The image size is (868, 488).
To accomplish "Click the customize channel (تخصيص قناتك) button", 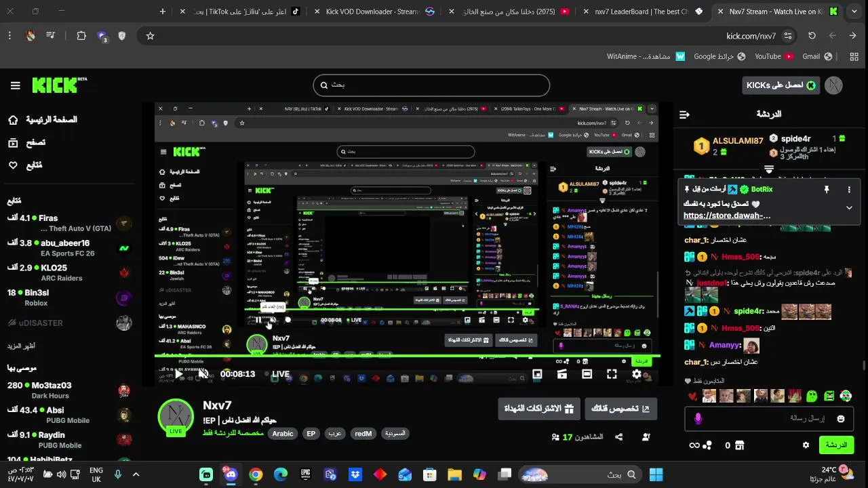I will 620,409.
